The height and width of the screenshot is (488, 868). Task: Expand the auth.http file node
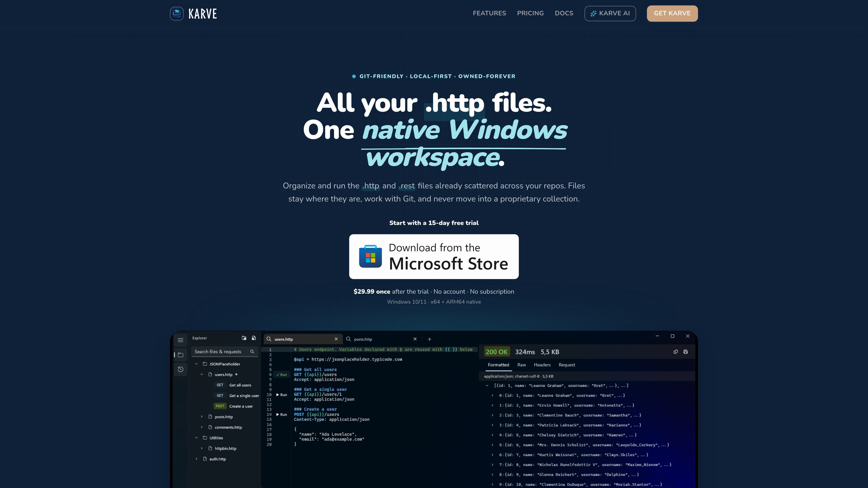[196, 459]
